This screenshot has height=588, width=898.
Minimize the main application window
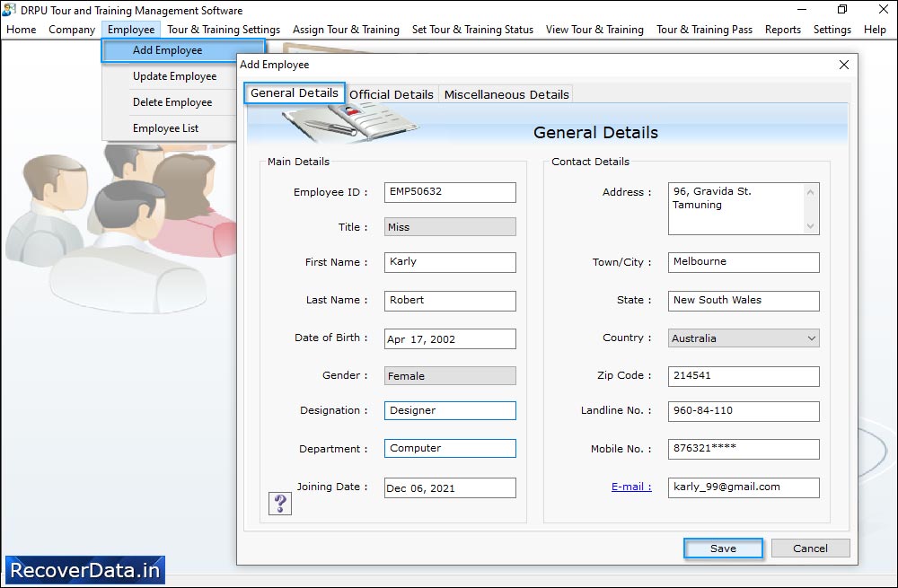click(802, 10)
